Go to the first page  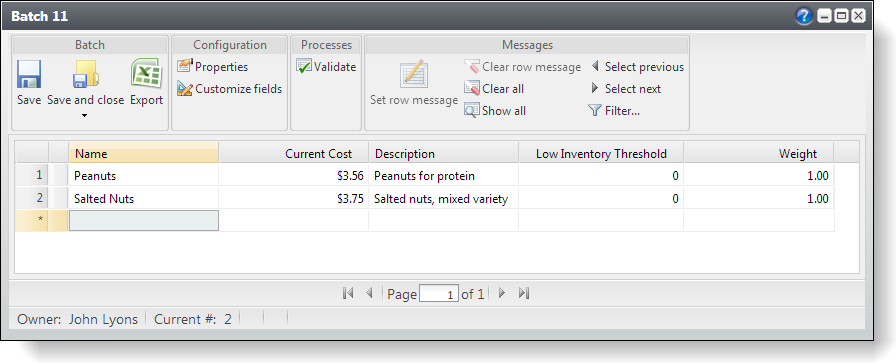coord(347,293)
